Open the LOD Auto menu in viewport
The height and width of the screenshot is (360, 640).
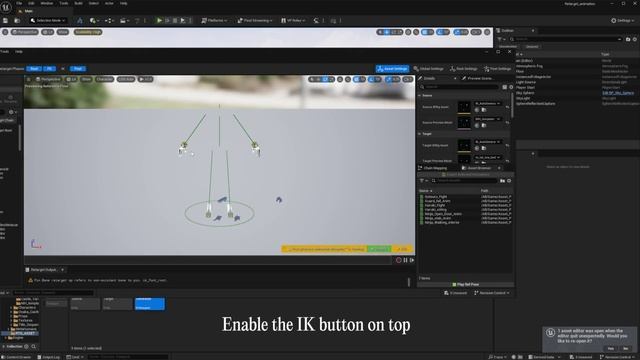126,79
